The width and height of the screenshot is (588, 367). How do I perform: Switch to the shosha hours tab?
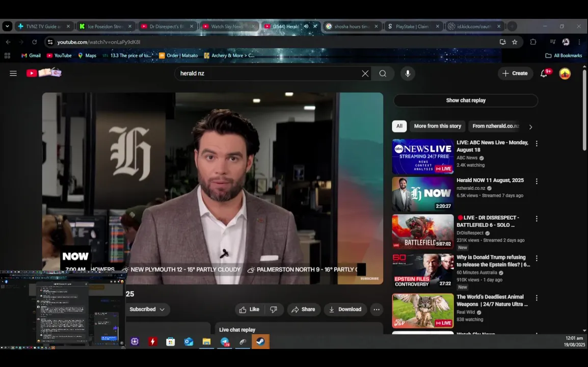click(x=352, y=27)
